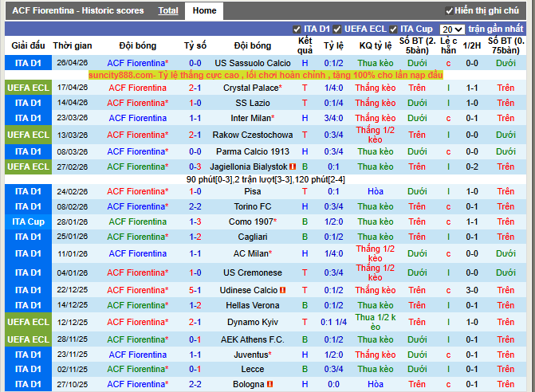The width and height of the screenshot is (535, 392).
Task: Click the 3/4:0 odds on Inter Milan row
Action: point(333,118)
